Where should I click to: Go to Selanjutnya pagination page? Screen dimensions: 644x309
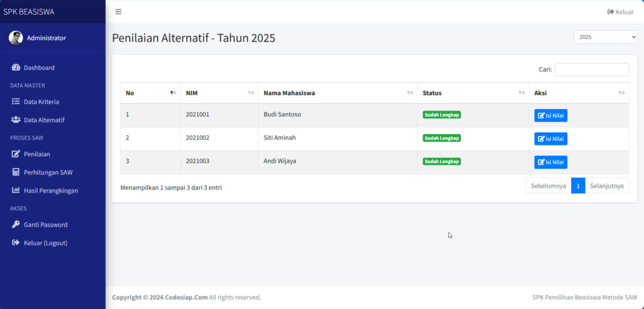606,186
